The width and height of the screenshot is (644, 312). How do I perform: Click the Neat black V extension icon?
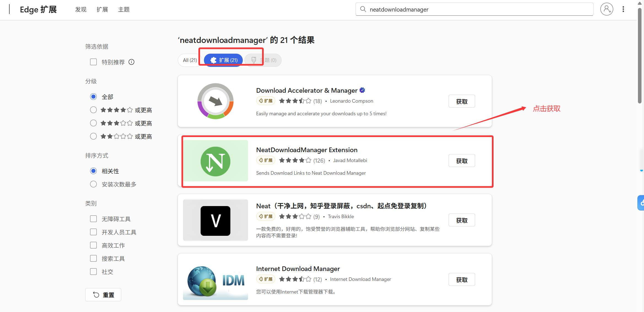point(215,220)
